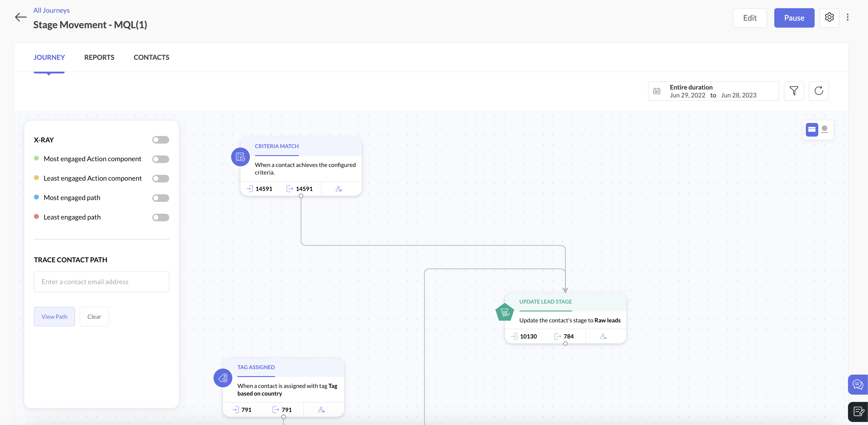
Task: Enable Most engaged Action component toggle
Action: coord(161,159)
